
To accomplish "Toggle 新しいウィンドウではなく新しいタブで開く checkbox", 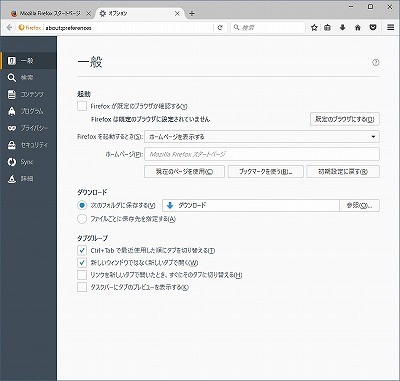I will point(82,263).
